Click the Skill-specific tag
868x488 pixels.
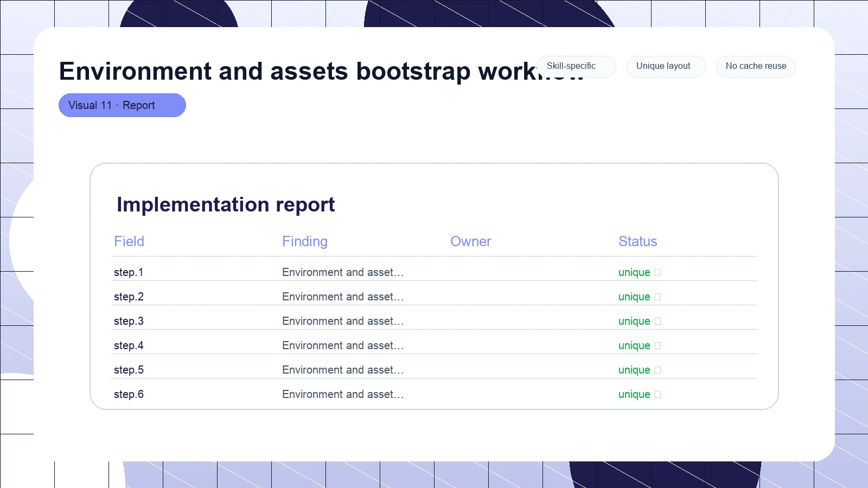576,67
